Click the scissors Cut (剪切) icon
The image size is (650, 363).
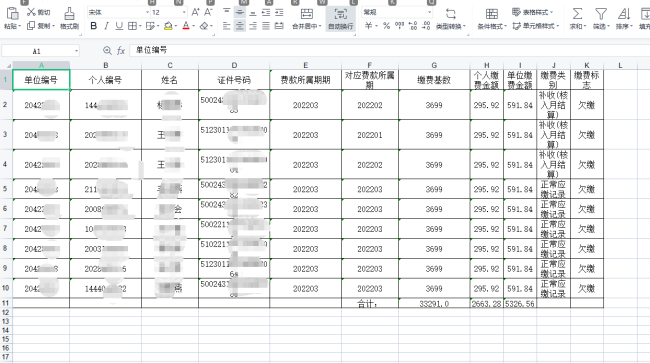(31, 12)
